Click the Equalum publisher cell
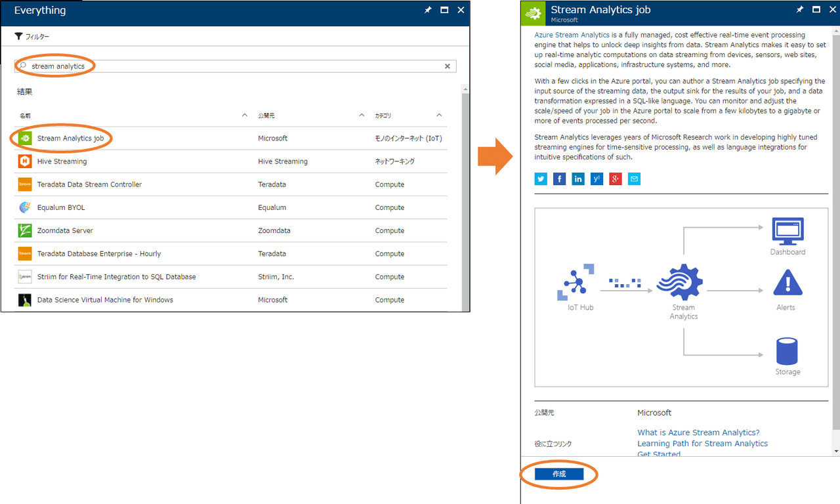 pos(272,207)
